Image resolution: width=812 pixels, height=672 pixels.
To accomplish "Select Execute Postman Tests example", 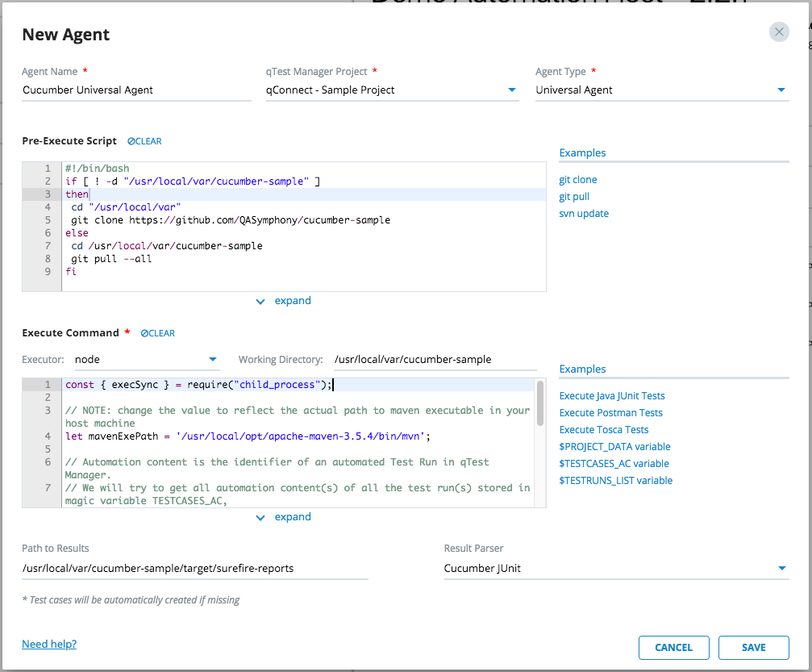I will point(610,413).
